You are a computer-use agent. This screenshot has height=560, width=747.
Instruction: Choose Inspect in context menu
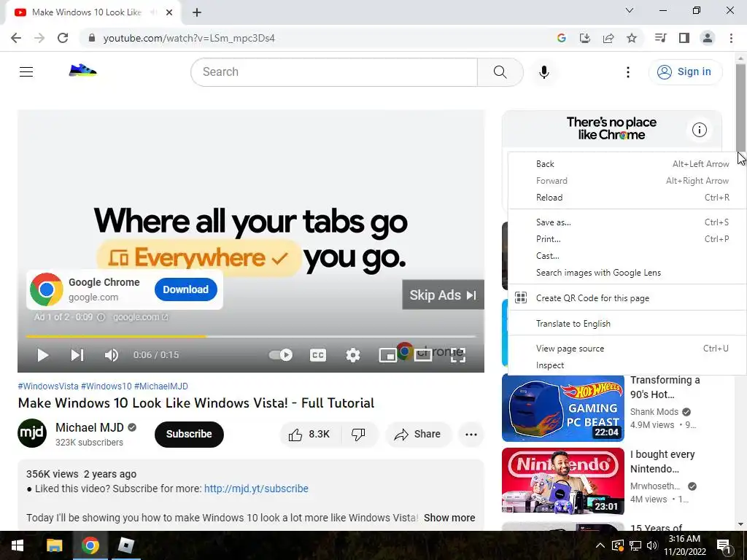627,365
